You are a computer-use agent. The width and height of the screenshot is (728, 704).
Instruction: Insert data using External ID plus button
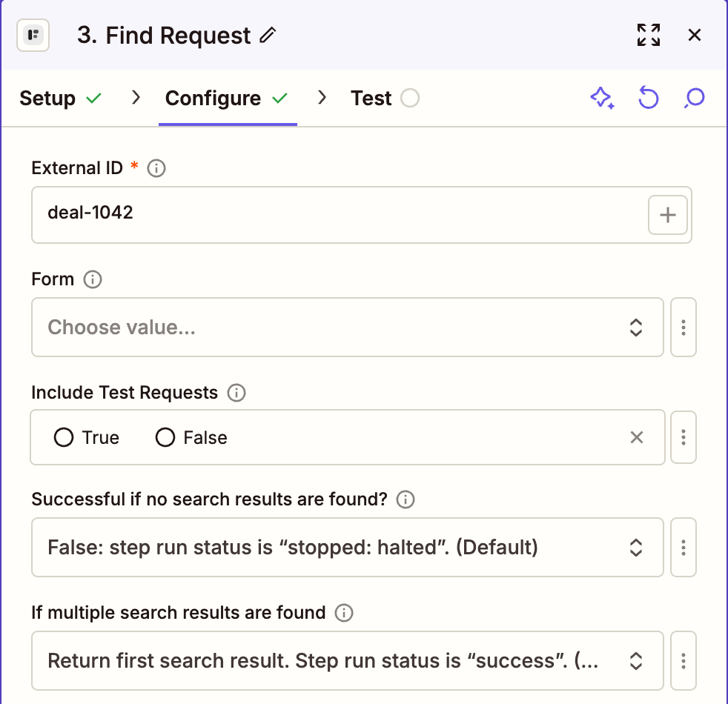pyautogui.click(x=668, y=215)
